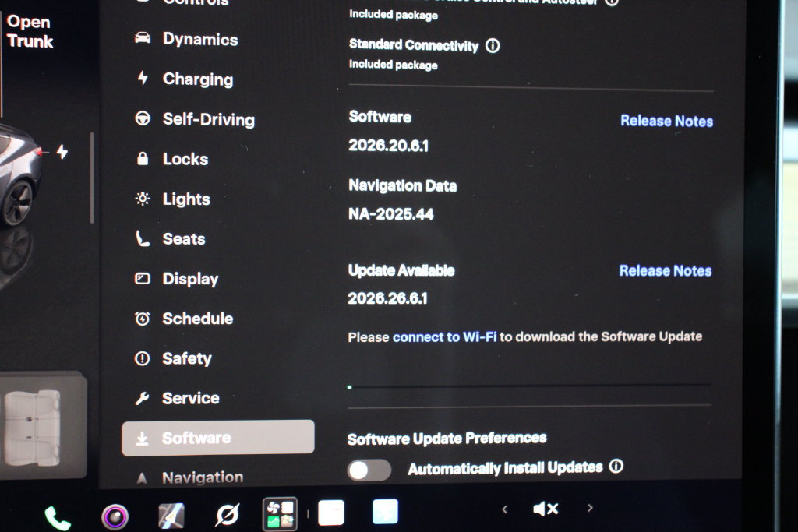Image resolution: width=798 pixels, height=532 pixels.
Task: Tap the update version 2026.26.6.1
Action: click(388, 298)
